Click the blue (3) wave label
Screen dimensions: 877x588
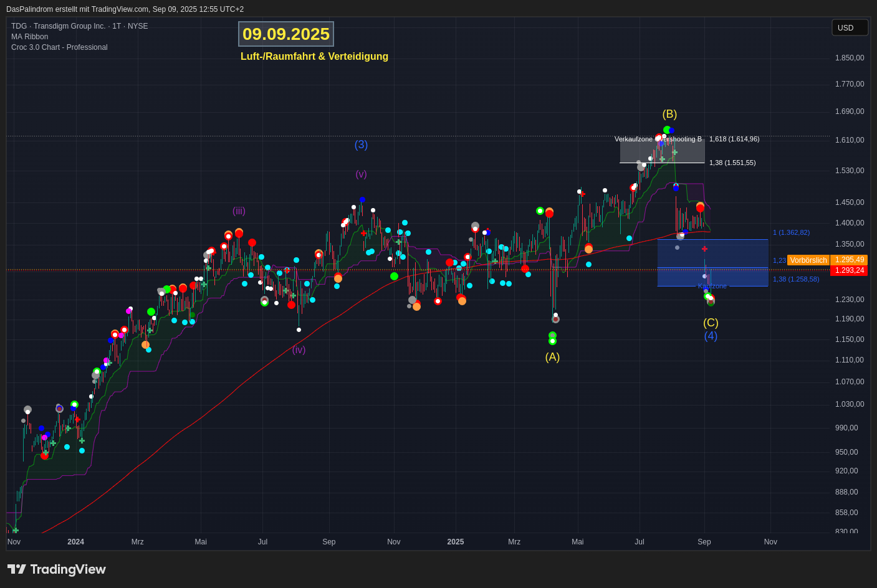[x=361, y=145]
